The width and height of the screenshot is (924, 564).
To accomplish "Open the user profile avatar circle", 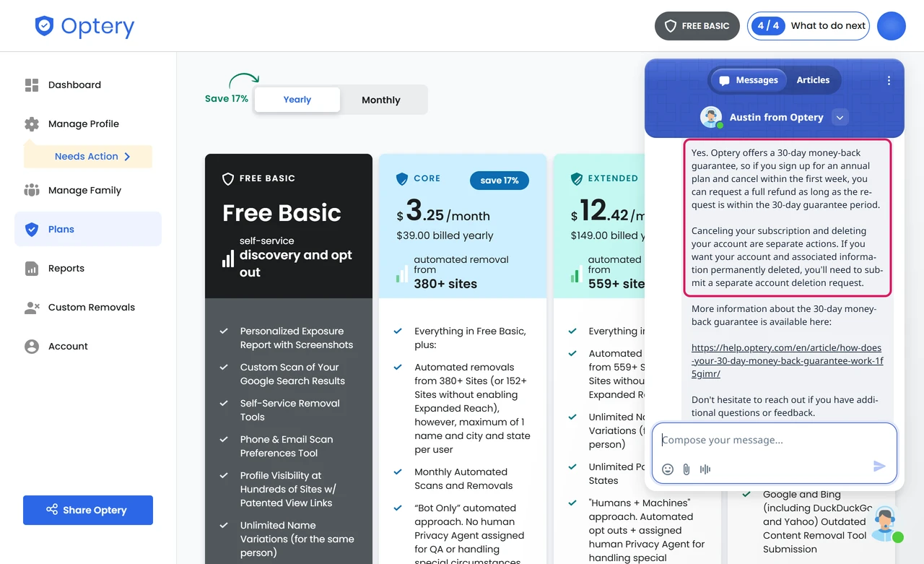I will click(892, 26).
